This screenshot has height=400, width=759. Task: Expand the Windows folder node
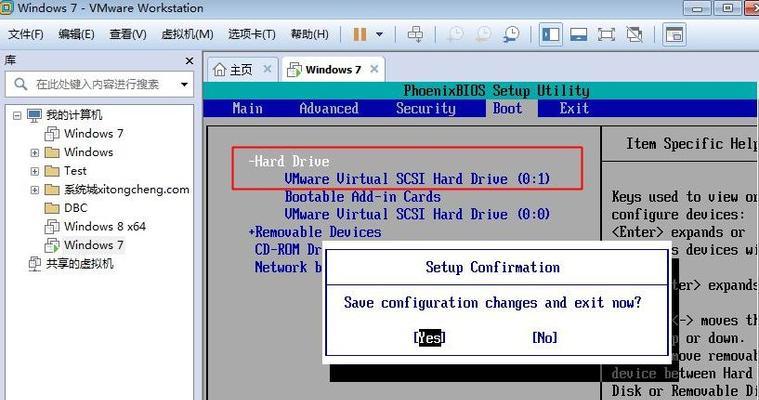(x=35, y=153)
